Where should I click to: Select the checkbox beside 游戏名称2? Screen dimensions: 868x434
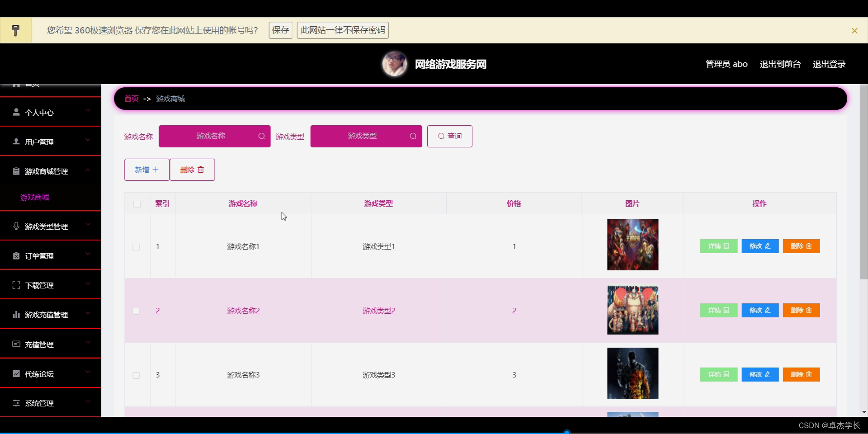pos(137,311)
